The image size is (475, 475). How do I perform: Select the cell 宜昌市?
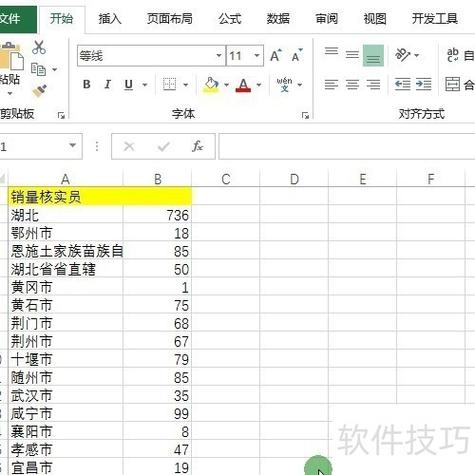(x=65, y=467)
